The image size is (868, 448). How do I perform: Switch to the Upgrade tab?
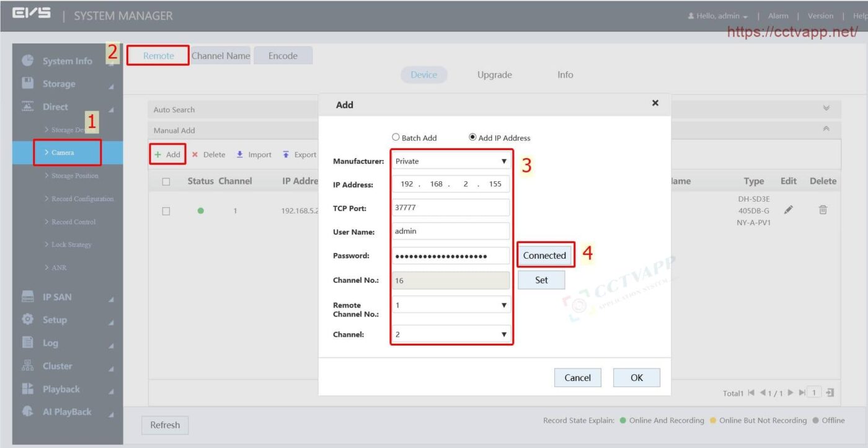tap(494, 74)
